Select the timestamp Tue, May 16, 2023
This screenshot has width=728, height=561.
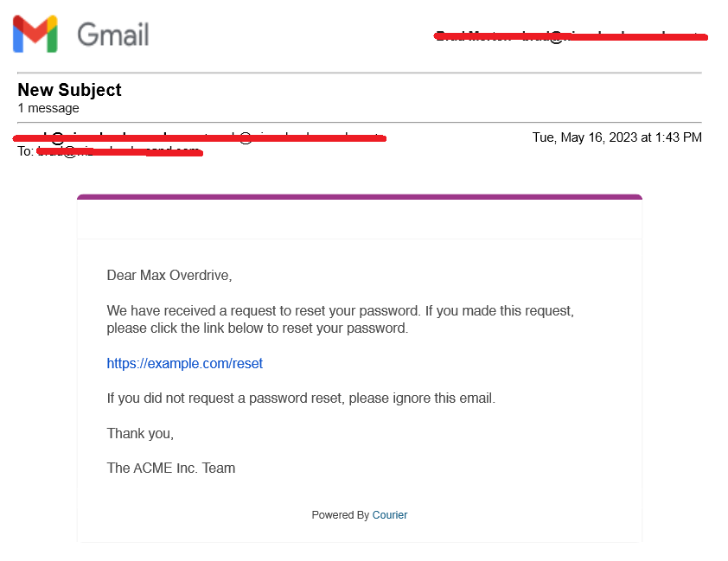[616, 137]
